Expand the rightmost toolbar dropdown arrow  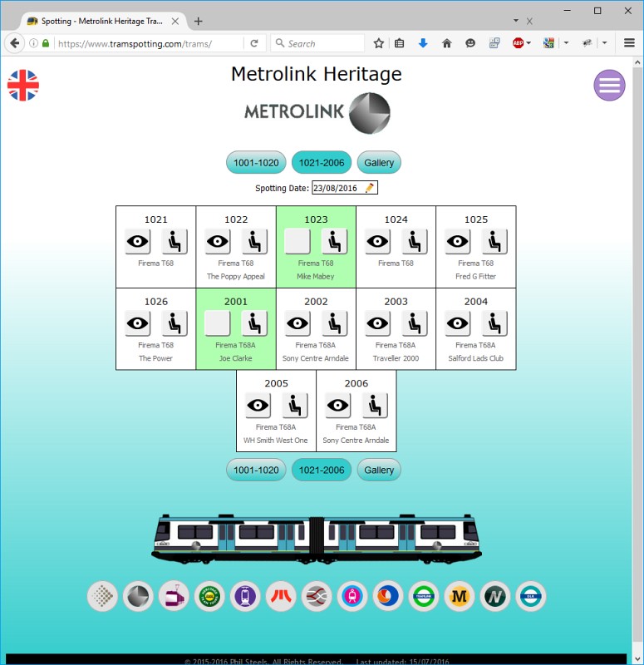pos(605,43)
